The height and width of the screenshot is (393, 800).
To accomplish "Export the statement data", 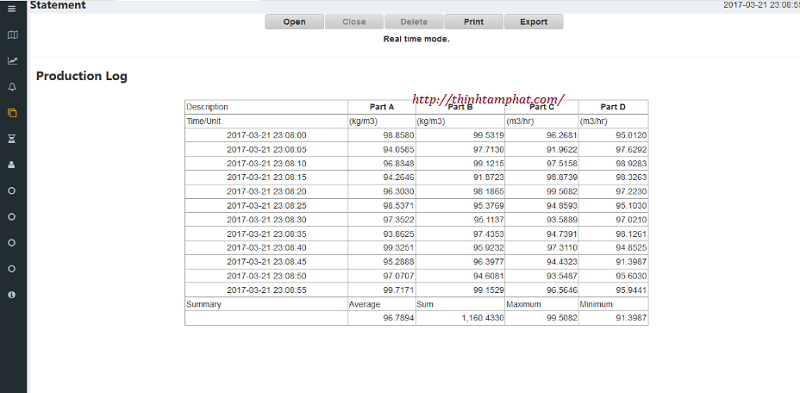I will [x=534, y=22].
